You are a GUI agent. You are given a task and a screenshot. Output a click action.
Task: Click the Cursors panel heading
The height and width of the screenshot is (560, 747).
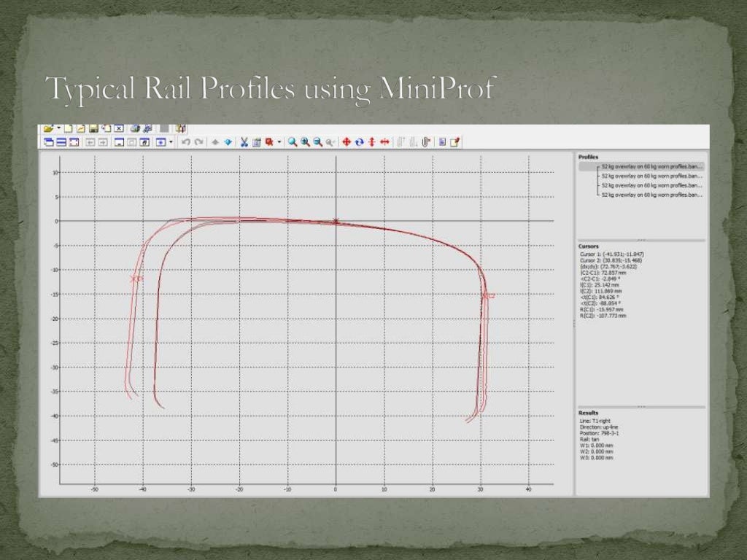(x=589, y=246)
